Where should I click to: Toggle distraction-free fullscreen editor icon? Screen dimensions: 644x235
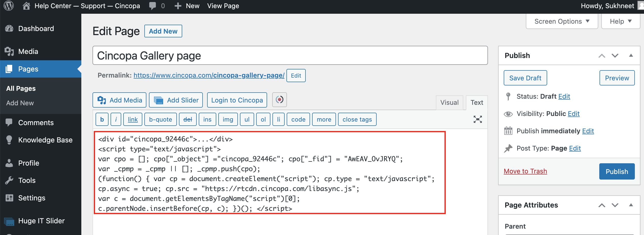coord(478,119)
